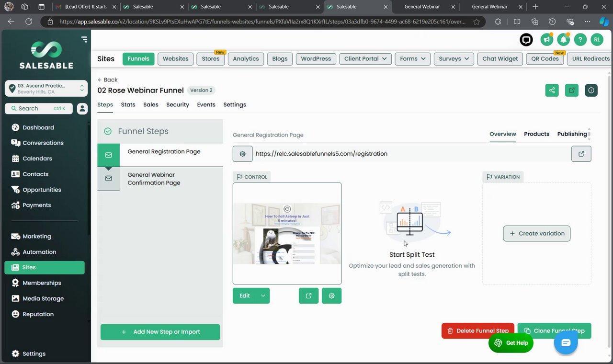Open Reputation in the sidebar
The width and height of the screenshot is (613, 364).
pos(32,314)
